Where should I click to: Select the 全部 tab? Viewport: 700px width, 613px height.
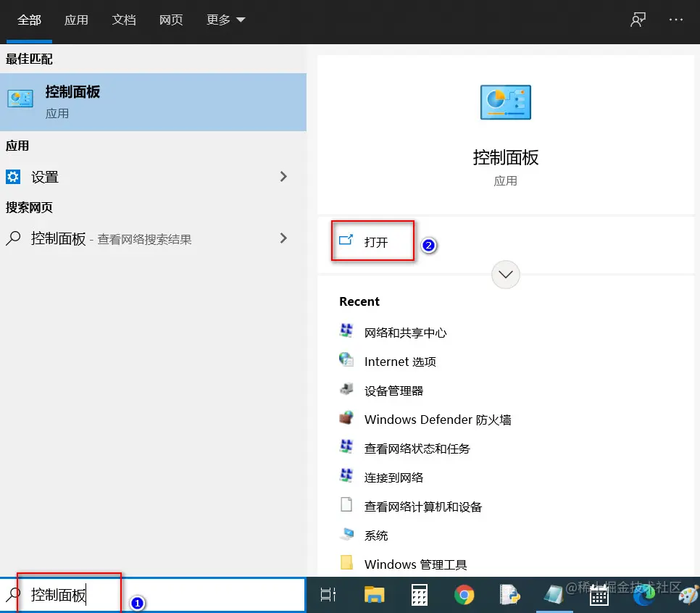[x=29, y=20]
